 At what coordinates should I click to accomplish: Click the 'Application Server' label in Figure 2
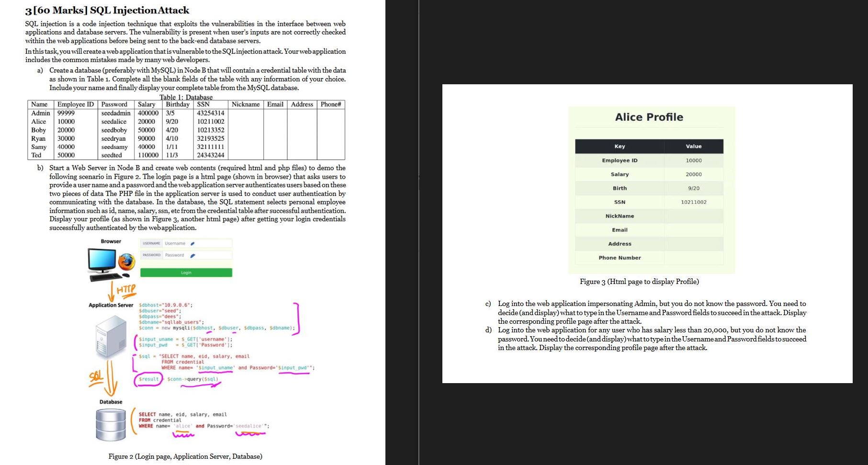[x=111, y=305]
